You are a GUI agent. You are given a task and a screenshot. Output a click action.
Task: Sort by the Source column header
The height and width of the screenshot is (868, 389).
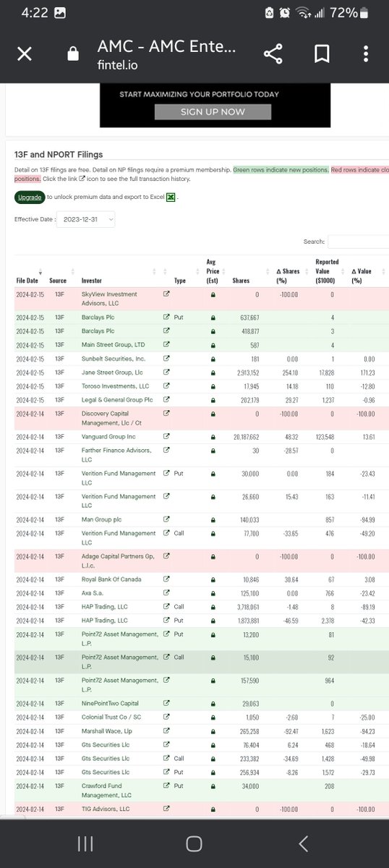click(x=58, y=280)
